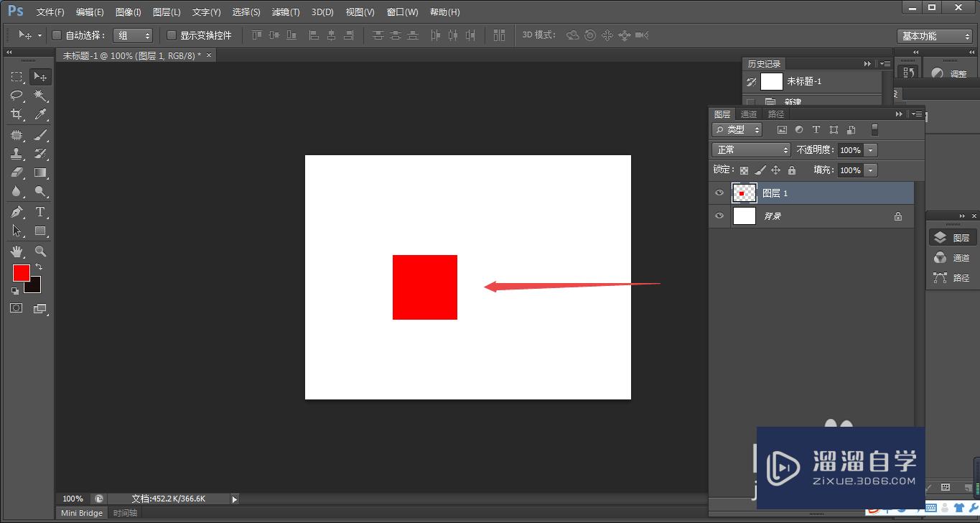The image size is (980, 523).
Task: Select the Healing Brush tool
Action: (17, 135)
